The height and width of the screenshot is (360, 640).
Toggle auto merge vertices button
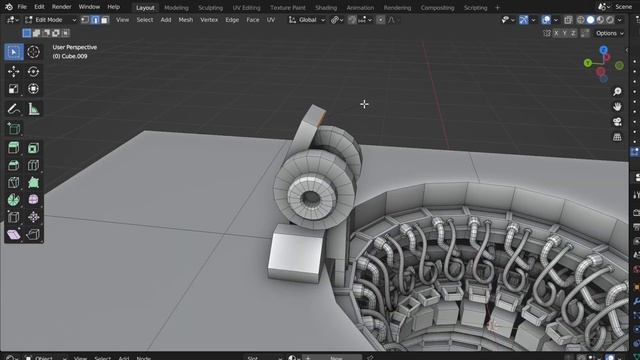coord(585,33)
